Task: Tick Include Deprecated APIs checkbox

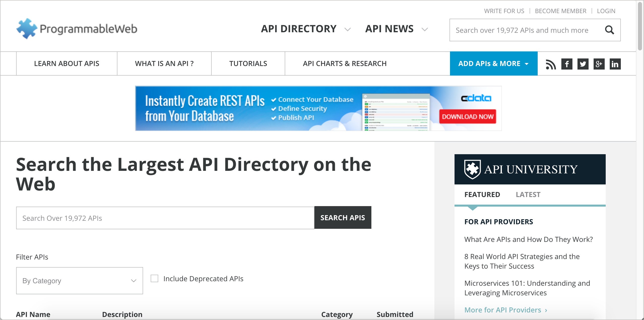Action: [154, 278]
